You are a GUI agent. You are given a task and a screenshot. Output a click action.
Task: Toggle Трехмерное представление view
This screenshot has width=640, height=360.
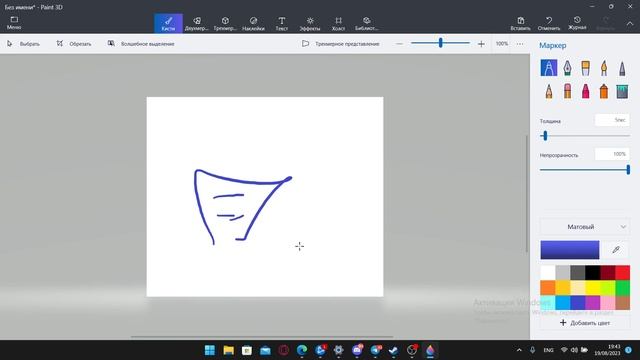coord(340,44)
